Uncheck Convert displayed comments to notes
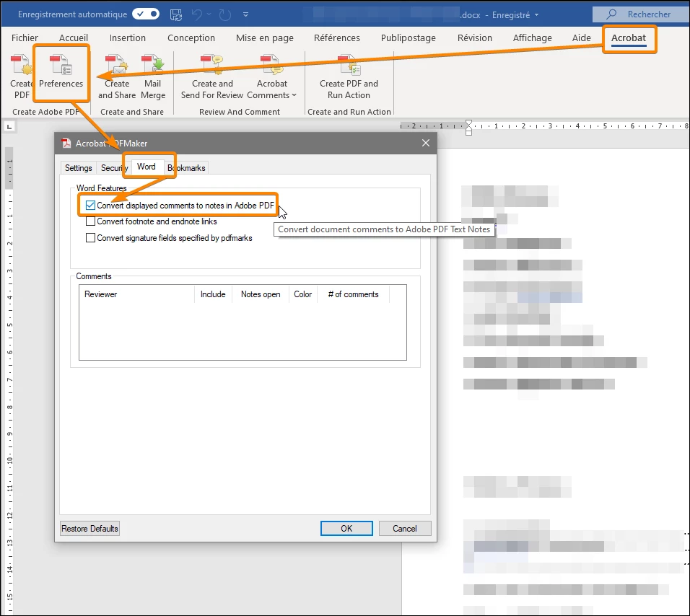 (90, 206)
